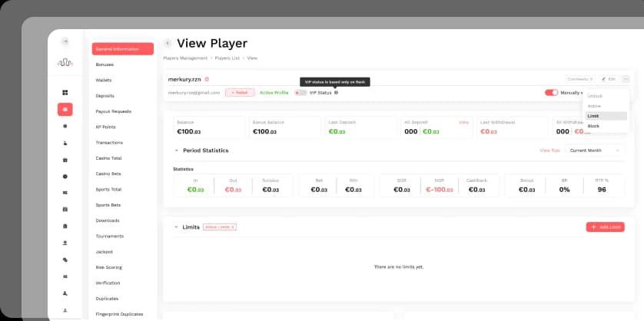Open the three-dots more options button
Image resolution: width=644 pixels, height=321 pixels.
pyautogui.click(x=626, y=79)
